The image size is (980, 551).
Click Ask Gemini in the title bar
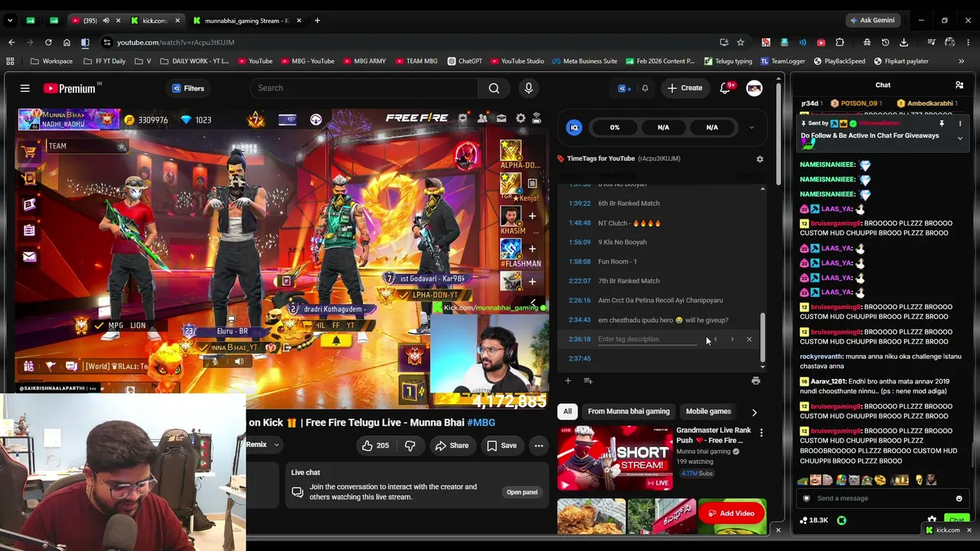[x=872, y=21]
